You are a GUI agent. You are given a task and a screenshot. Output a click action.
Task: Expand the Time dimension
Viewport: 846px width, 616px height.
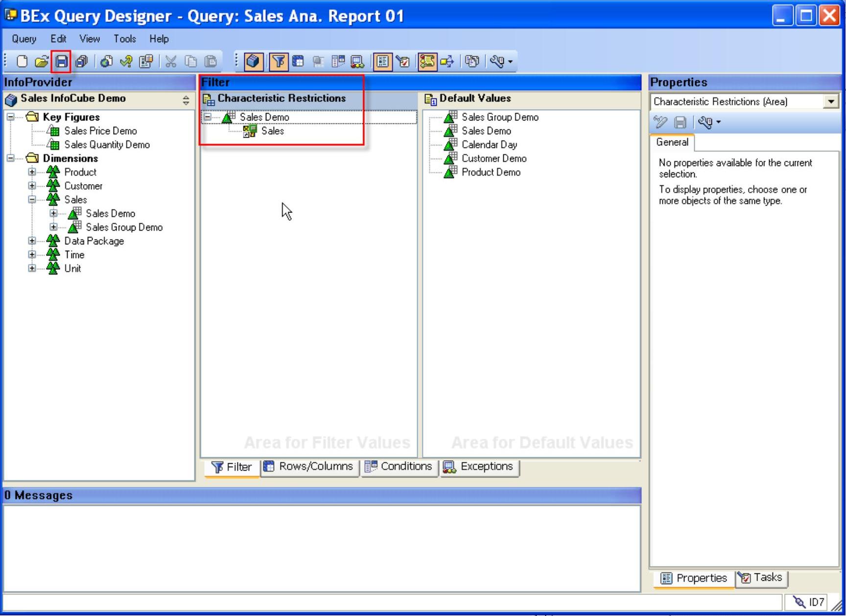click(x=32, y=255)
